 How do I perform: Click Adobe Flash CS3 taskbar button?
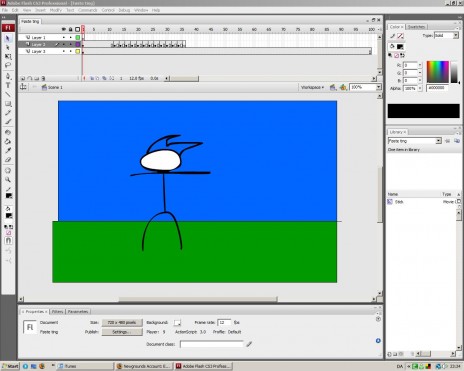pos(204,366)
